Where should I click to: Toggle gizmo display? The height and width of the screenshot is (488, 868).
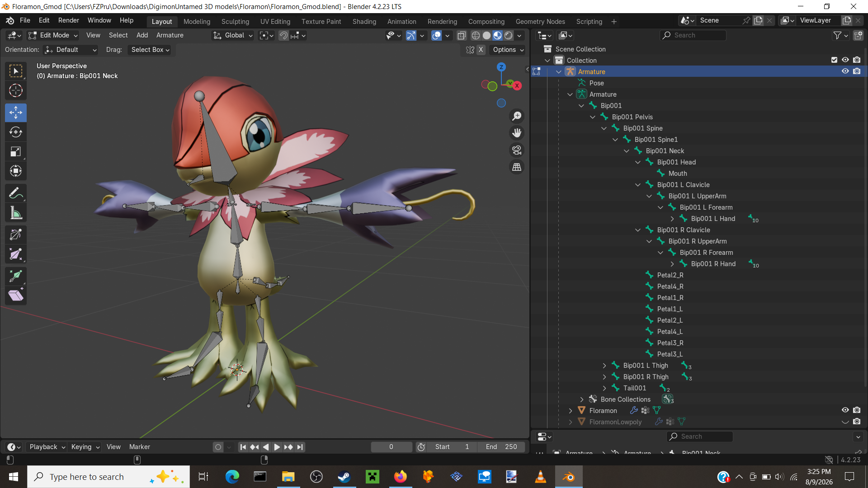pos(411,35)
